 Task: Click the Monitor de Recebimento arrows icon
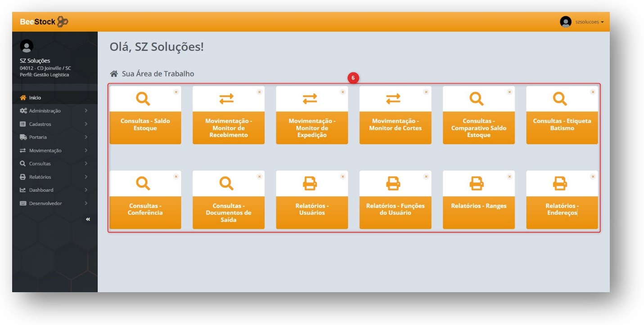pos(226,99)
